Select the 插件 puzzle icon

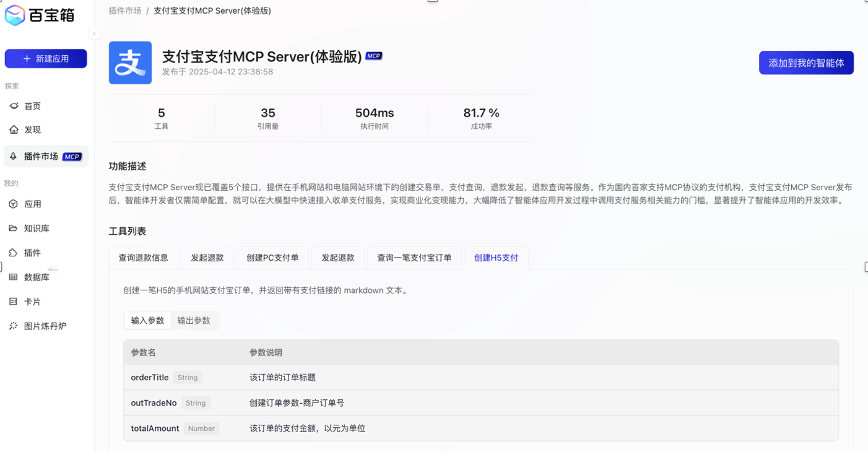tap(14, 253)
